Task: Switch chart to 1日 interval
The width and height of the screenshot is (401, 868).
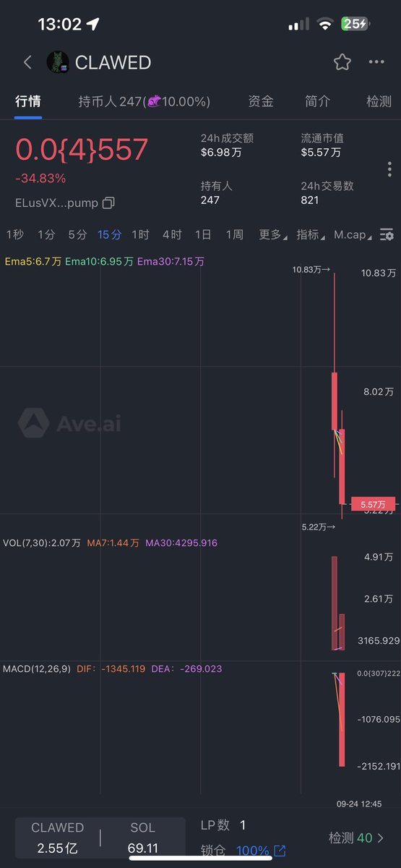Action: (x=203, y=234)
